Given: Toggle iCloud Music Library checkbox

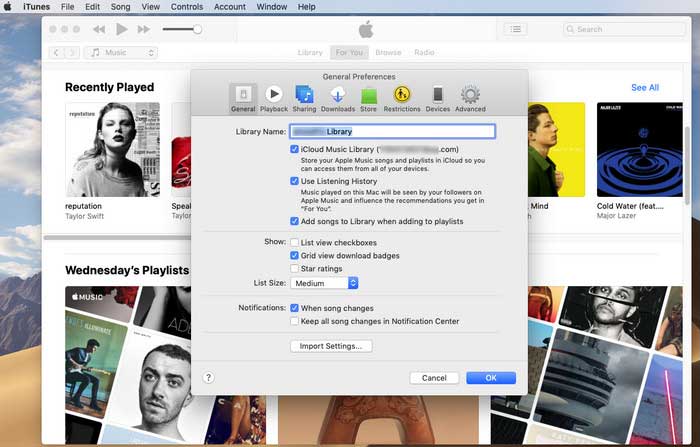Looking at the screenshot, I should pyautogui.click(x=294, y=149).
